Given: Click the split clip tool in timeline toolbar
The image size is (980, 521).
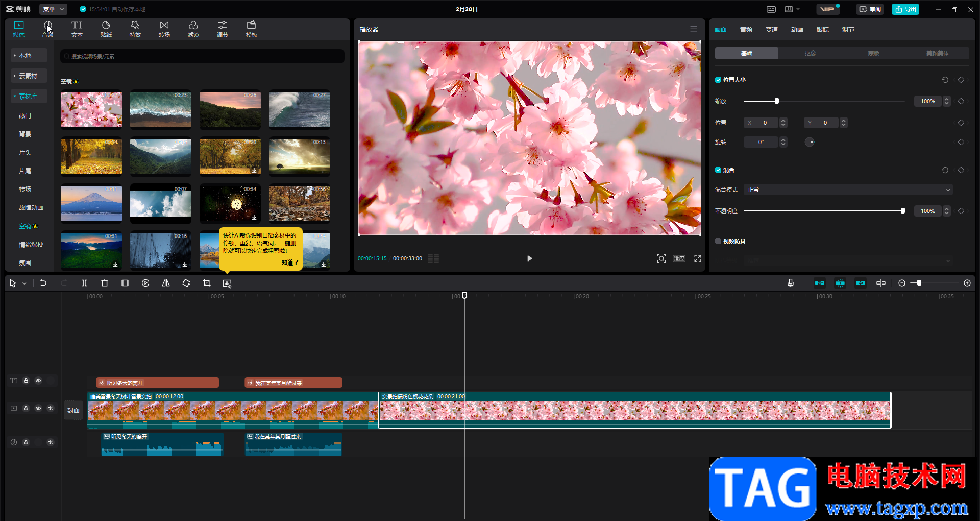Looking at the screenshot, I should pyautogui.click(x=84, y=283).
